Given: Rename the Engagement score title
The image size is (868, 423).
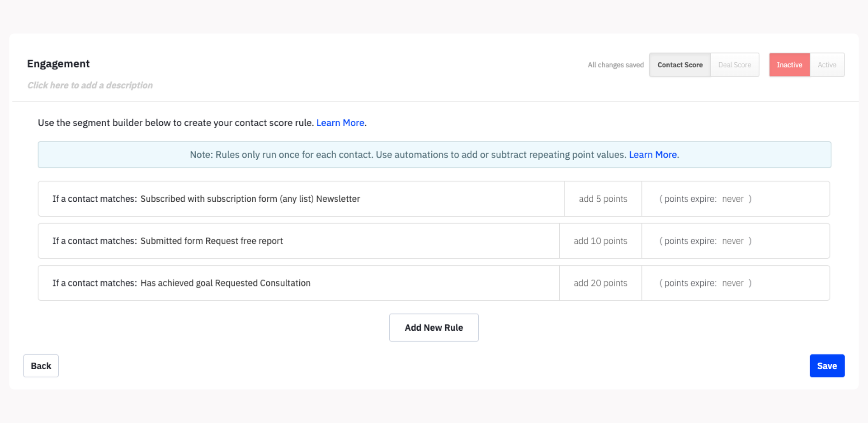Looking at the screenshot, I should coord(58,63).
